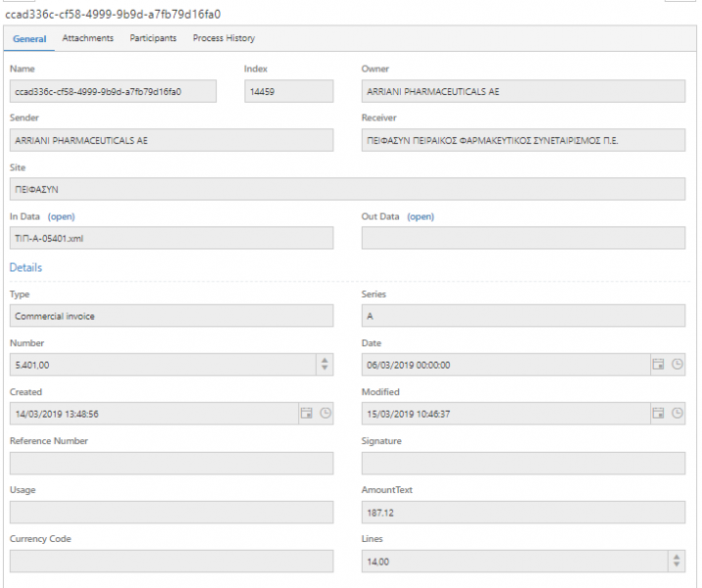Click the Currency Code field
Image resolution: width=702 pixels, height=588 pixels.
coord(172,562)
